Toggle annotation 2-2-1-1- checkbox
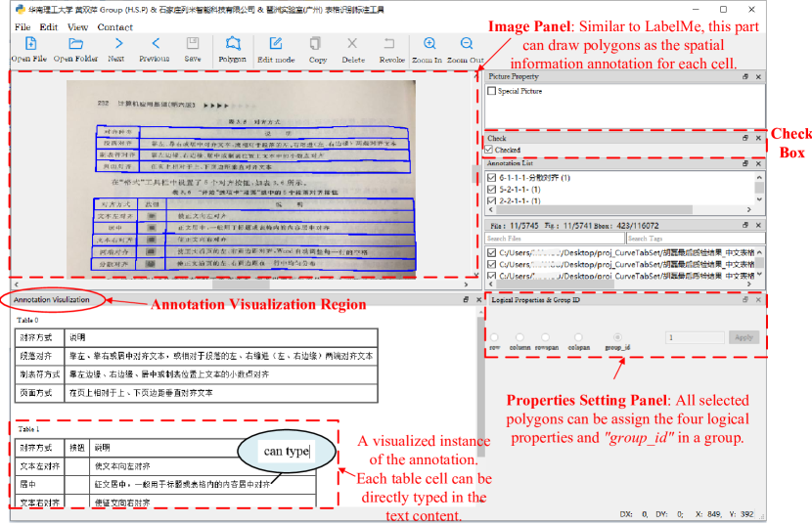Image resolution: width=812 pixels, height=525 pixels. [492, 200]
